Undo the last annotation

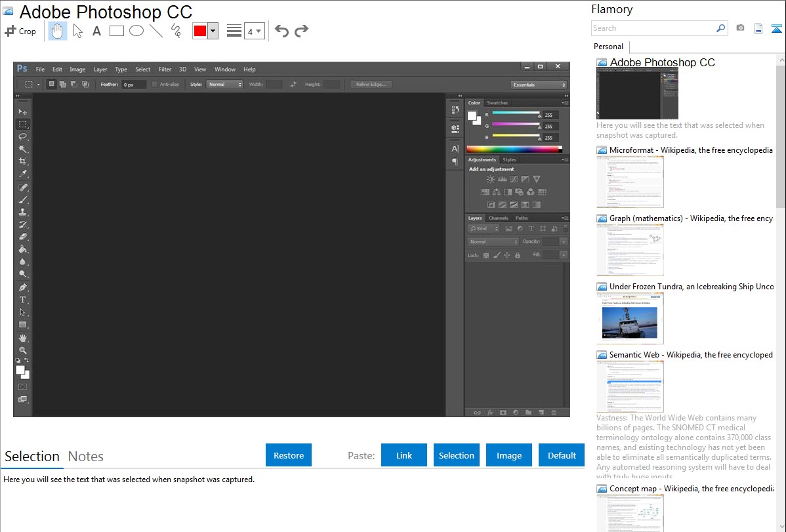281,31
